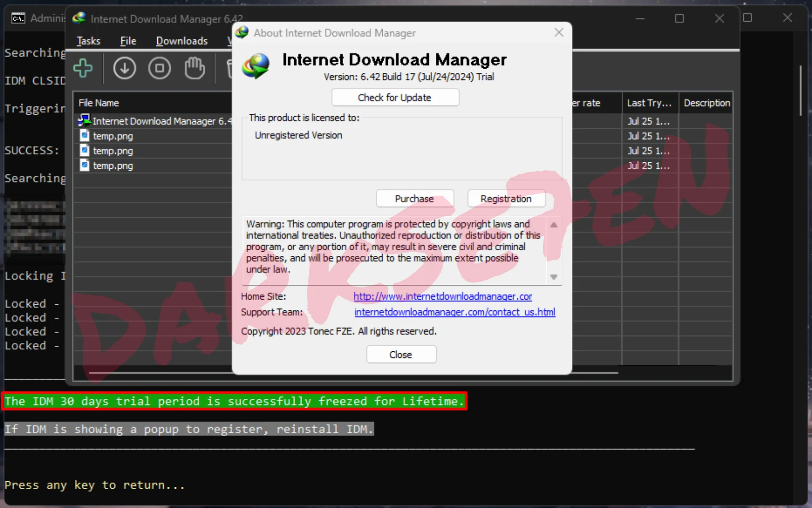812x508 pixels.
Task: Click the Command Prompt window icon
Action: click(x=18, y=18)
